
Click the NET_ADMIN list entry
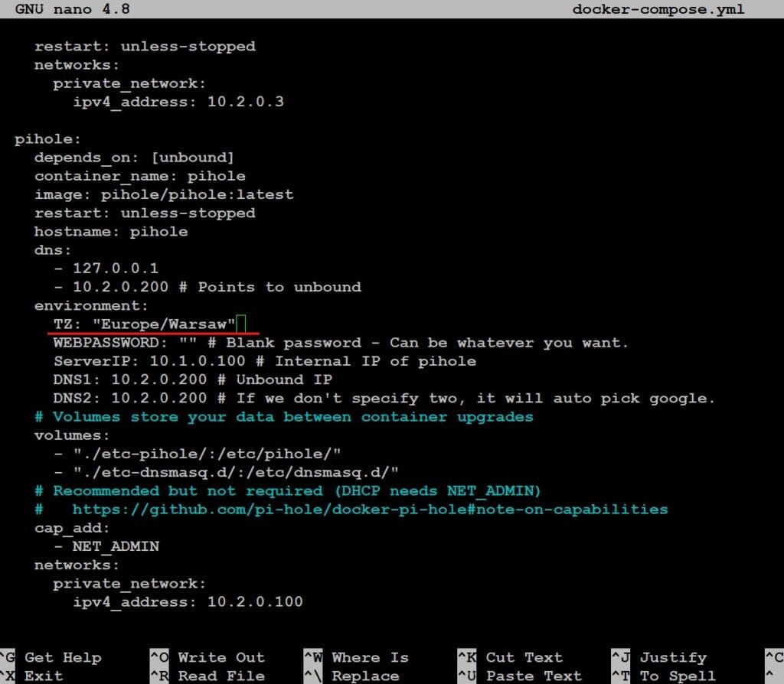(x=106, y=546)
